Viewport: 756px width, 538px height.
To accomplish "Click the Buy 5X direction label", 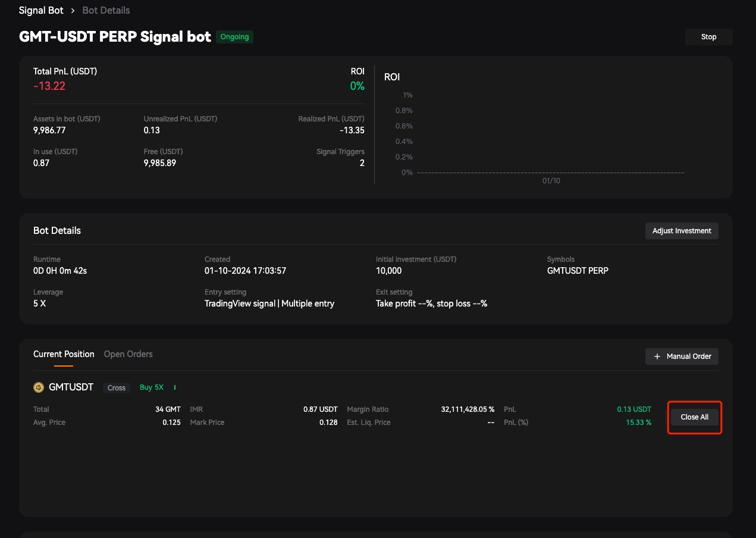I will point(152,387).
